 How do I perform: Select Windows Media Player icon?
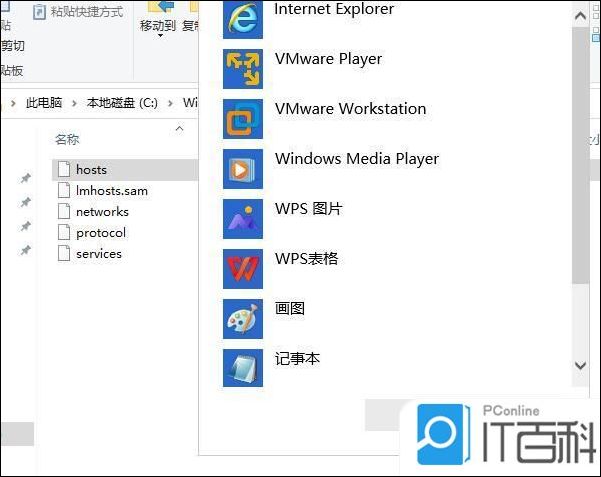[x=243, y=169]
